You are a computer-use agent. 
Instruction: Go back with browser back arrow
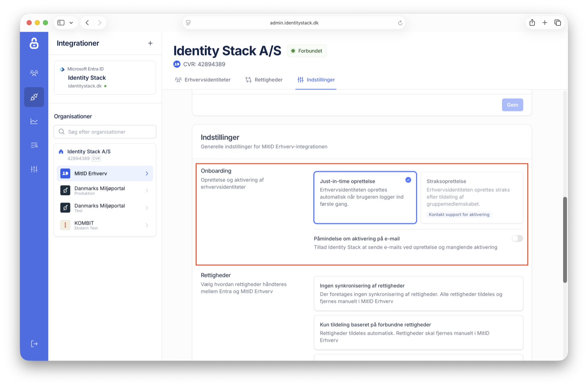click(x=87, y=23)
